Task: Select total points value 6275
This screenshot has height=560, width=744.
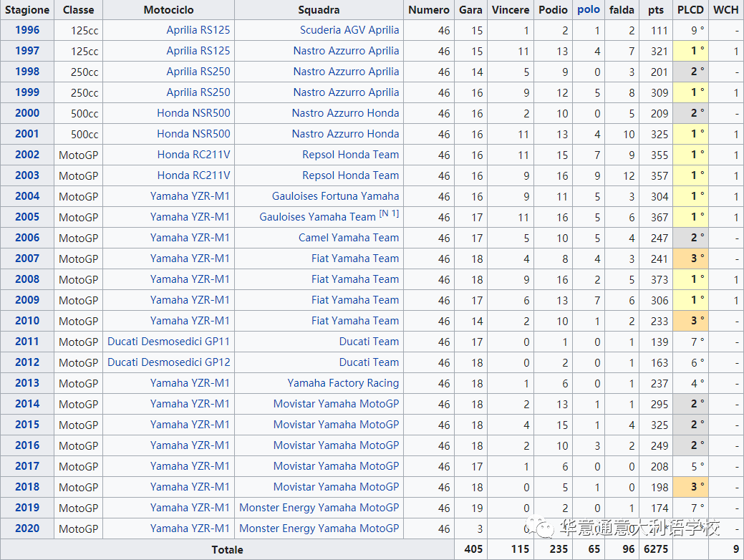Action: coord(656,549)
